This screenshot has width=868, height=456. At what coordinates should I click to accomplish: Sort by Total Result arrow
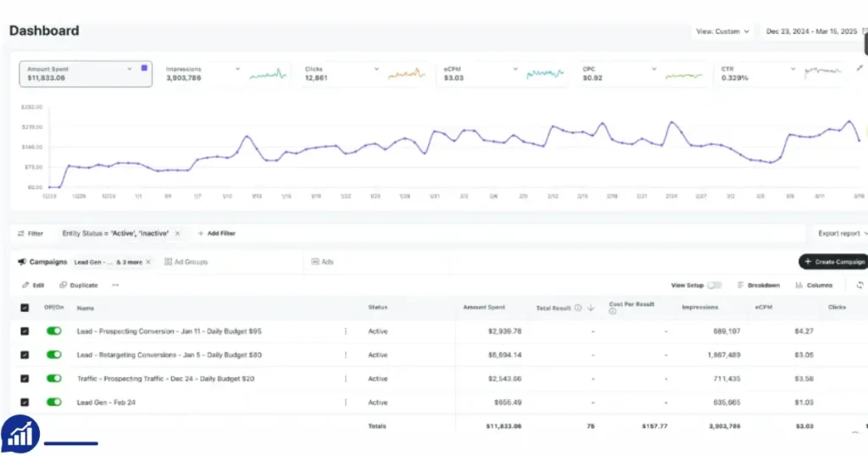591,308
